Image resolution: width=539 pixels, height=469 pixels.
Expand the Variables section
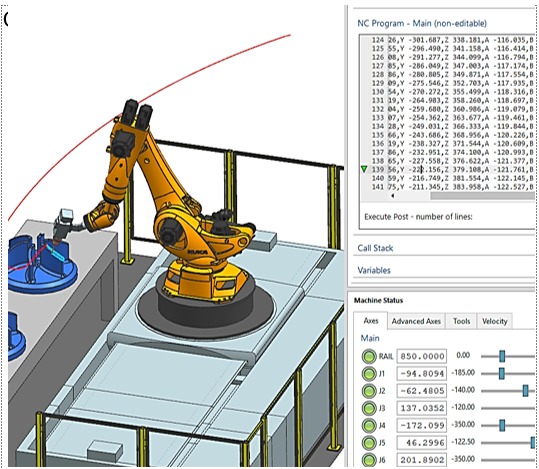(374, 270)
